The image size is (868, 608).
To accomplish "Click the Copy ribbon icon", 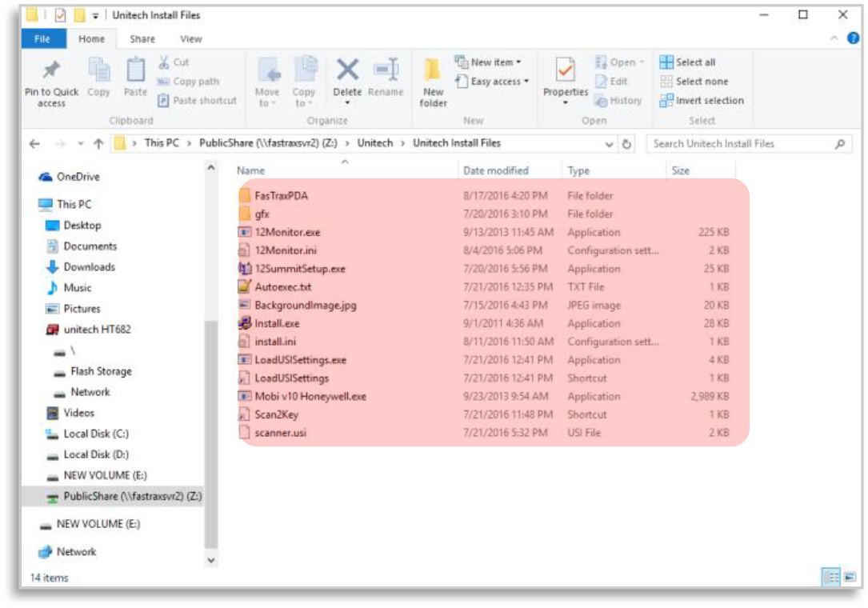I will [99, 70].
